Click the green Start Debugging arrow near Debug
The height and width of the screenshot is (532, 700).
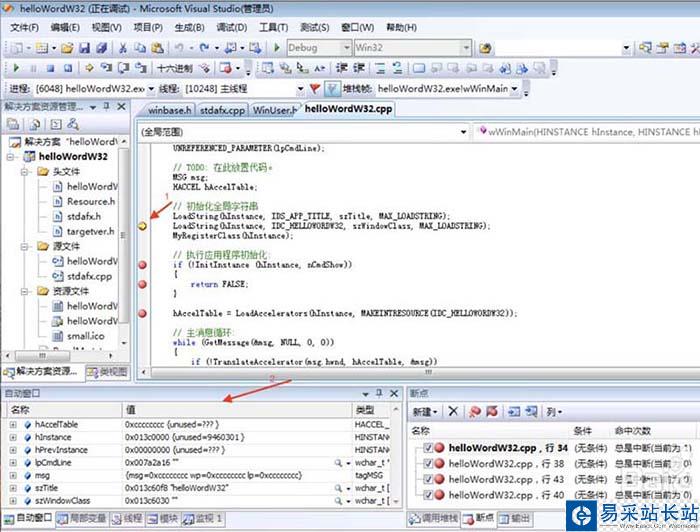click(x=276, y=47)
